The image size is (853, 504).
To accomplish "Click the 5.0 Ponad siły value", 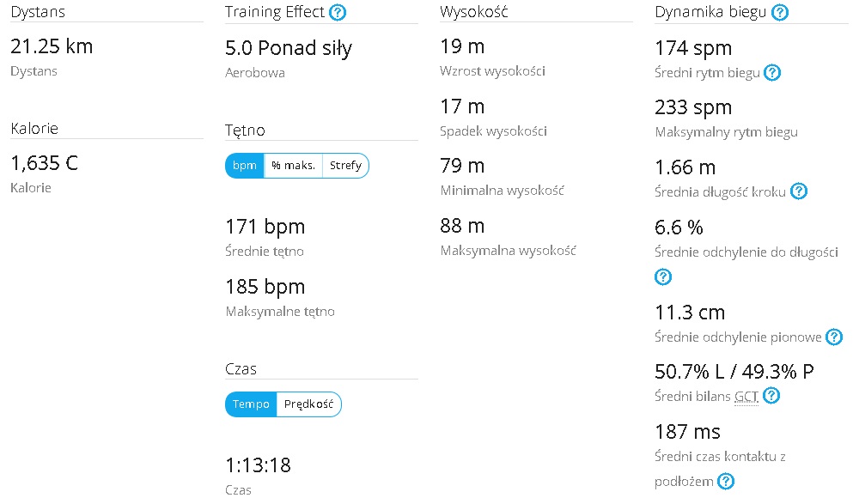I will (289, 48).
